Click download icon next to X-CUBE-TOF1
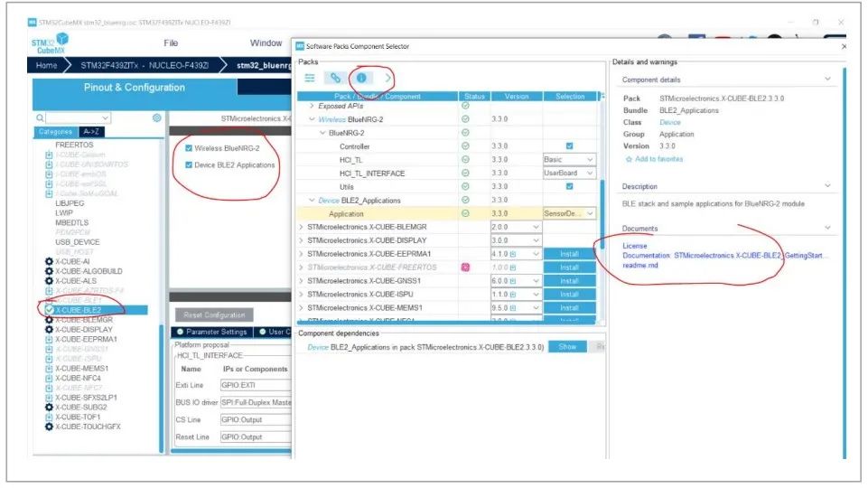 click(x=49, y=417)
